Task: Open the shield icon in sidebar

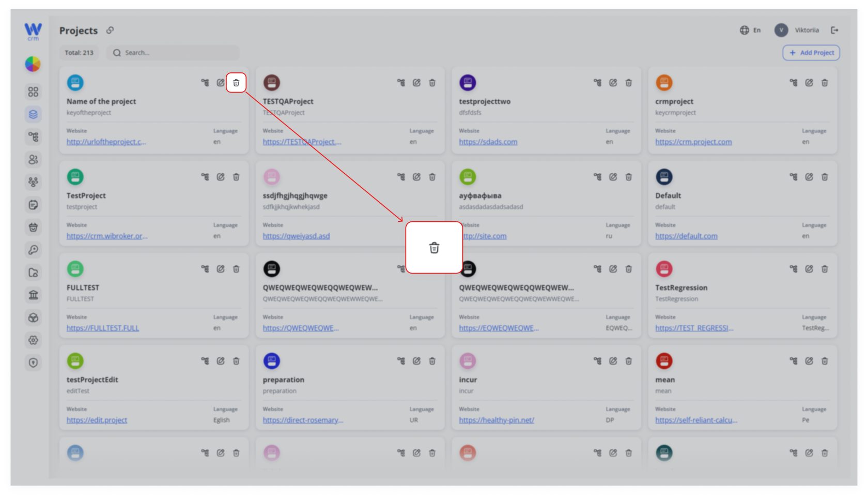Action: pos(33,363)
